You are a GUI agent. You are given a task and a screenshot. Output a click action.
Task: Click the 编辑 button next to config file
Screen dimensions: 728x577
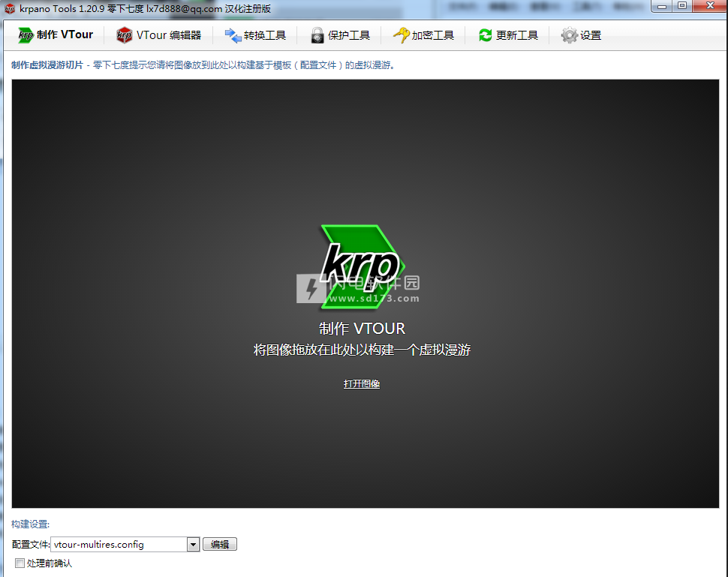click(220, 544)
